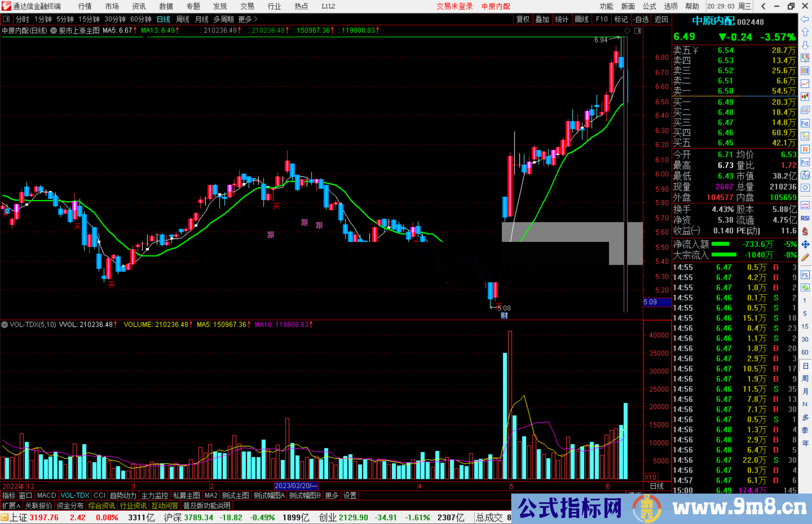Click the X10 volume scale control
Image resolution: width=812 pixels, height=524 pixels.
click(x=651, y=477)
